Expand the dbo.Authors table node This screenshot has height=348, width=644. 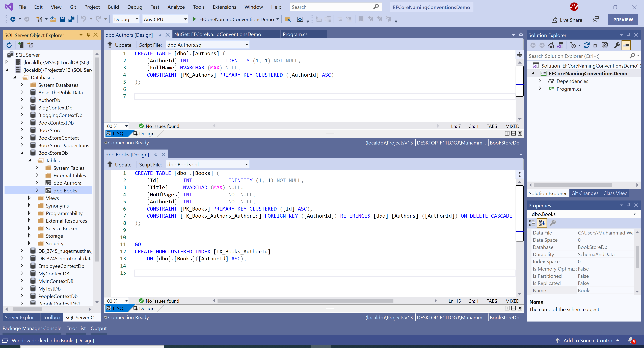[x=37, y=183]
